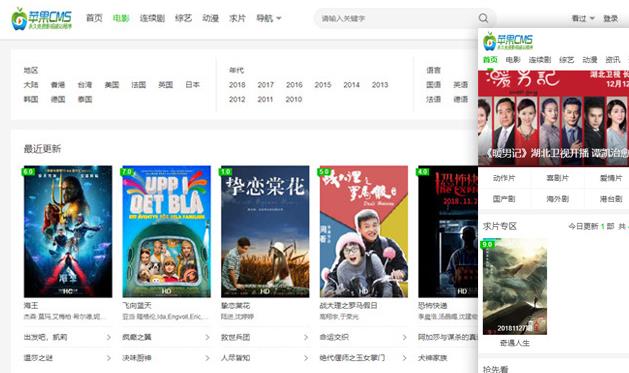Click the search magnifier icon

483,18
